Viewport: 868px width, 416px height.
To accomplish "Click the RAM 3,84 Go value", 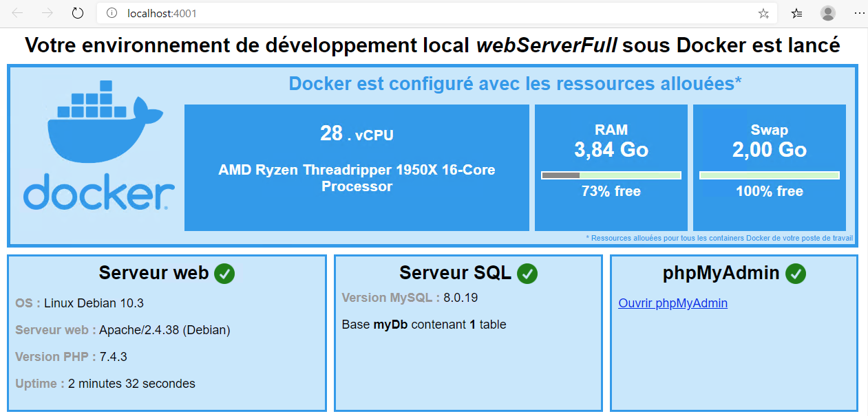I will coord(611,150).
